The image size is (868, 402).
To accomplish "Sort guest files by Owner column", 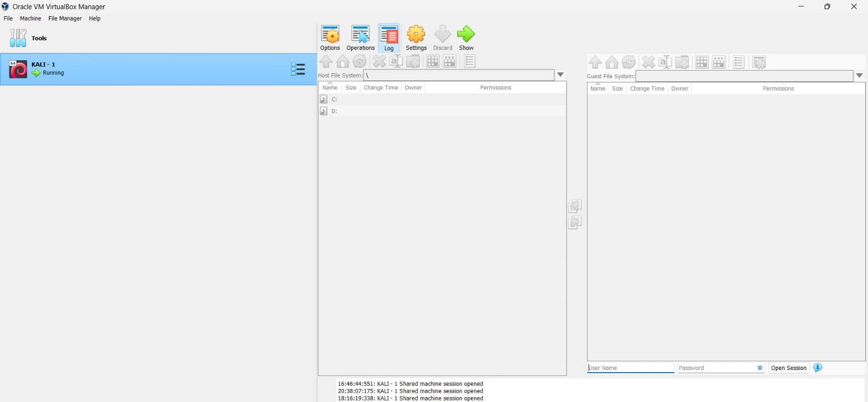I will click(680, 88).
